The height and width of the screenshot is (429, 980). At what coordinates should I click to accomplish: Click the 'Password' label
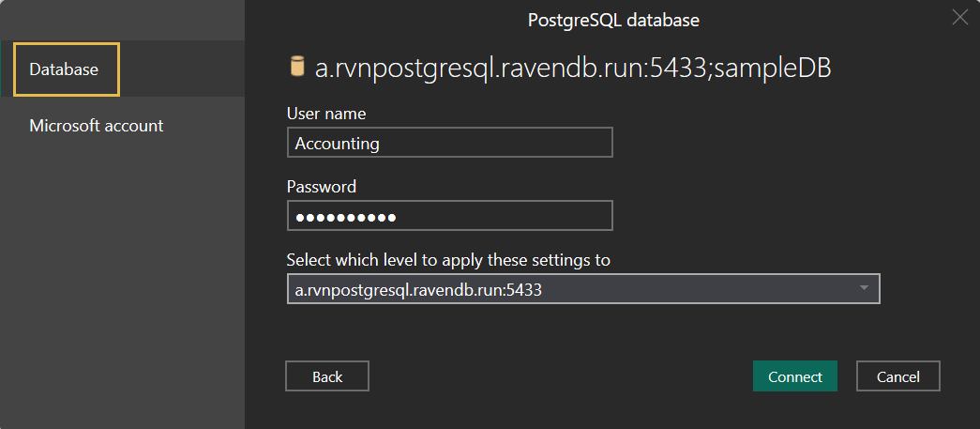coord(322,187)
